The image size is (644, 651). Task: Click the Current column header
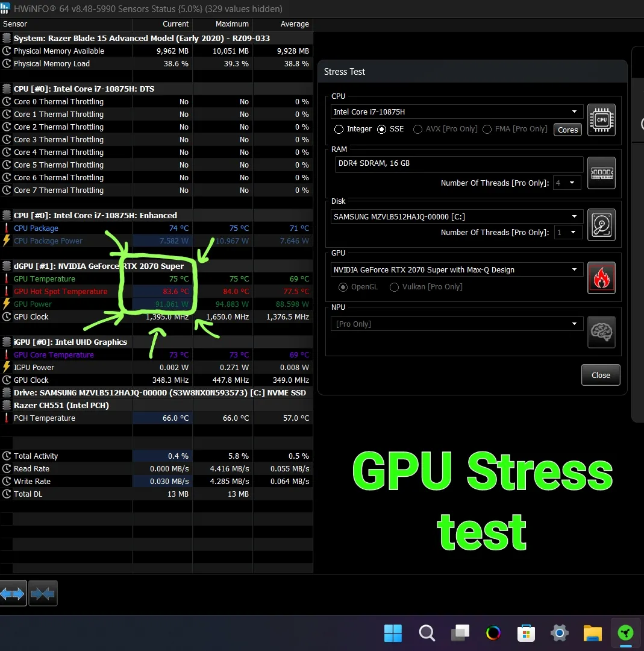[x=162, y=24]
